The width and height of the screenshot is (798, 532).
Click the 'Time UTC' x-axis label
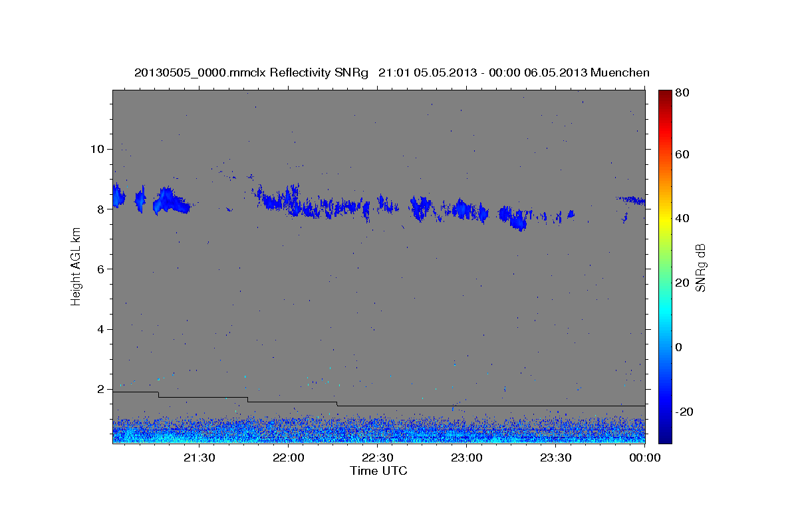tap(378, 471)
